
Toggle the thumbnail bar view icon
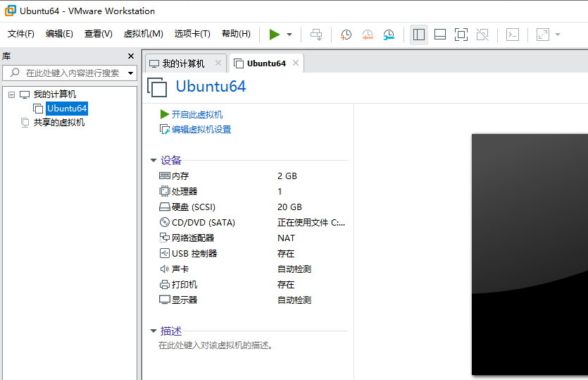point(440,35)
